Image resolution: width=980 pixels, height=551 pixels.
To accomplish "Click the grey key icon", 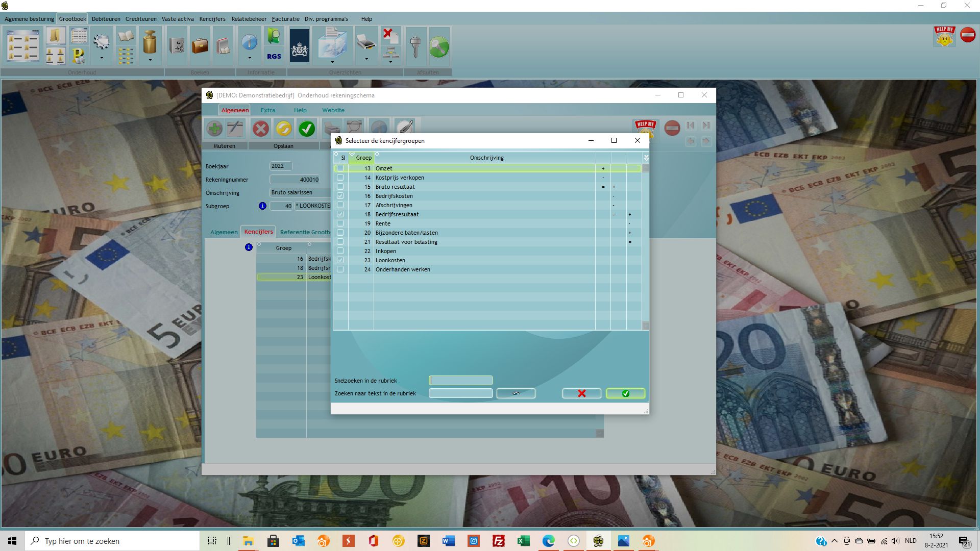I will (415, 46).
